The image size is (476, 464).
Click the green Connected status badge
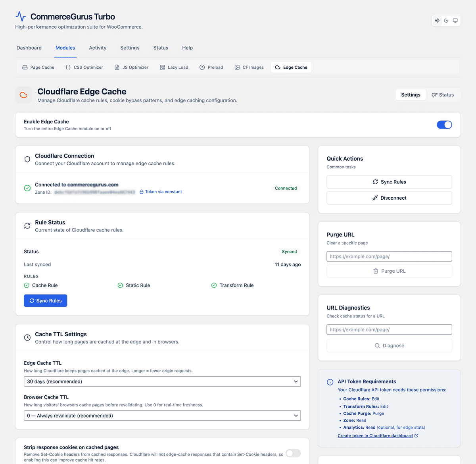(x=286, y=188)
